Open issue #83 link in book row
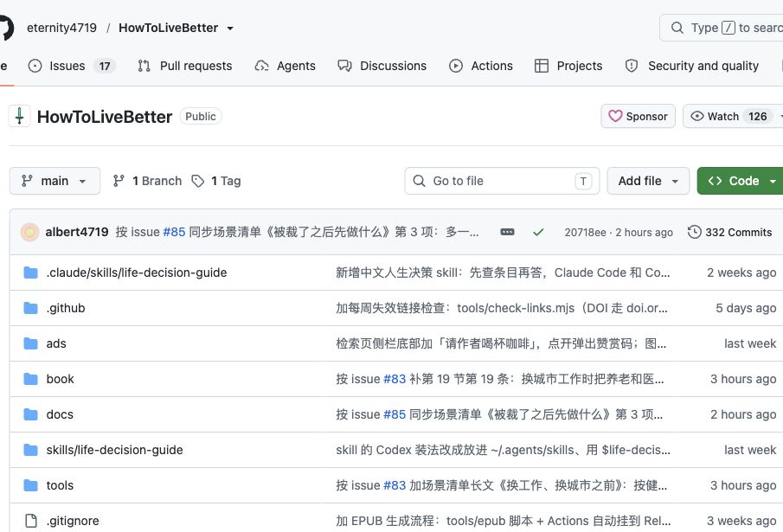 [x=395, y=379]
